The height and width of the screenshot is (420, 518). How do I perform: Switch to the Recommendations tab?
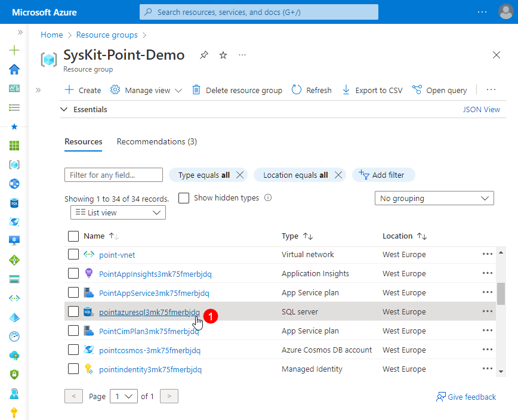click(156, 141)
